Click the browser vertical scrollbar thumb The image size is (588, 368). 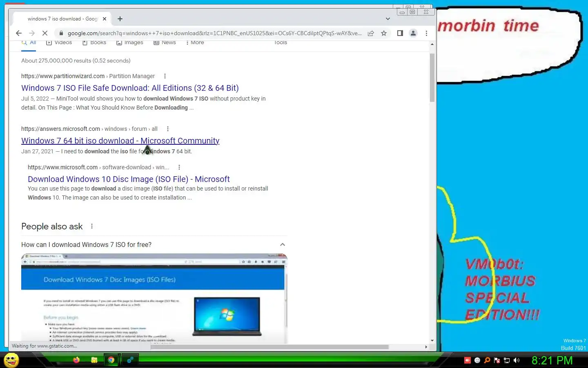pyautogui.click(x=432, y=78)
